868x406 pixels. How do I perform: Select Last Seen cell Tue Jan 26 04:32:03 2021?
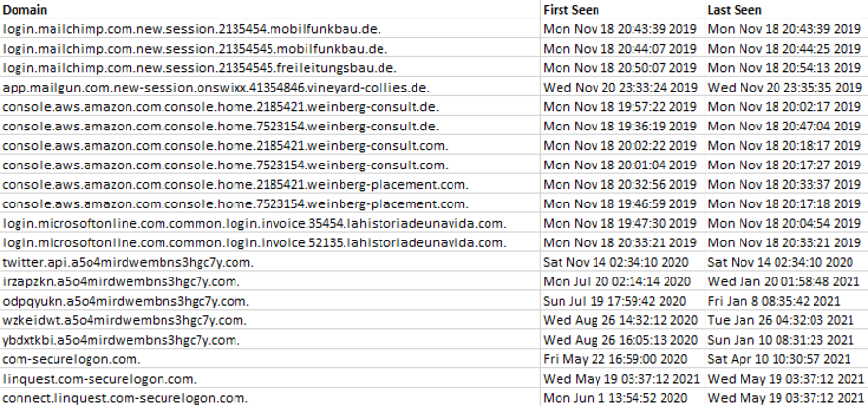coord(784,319)
